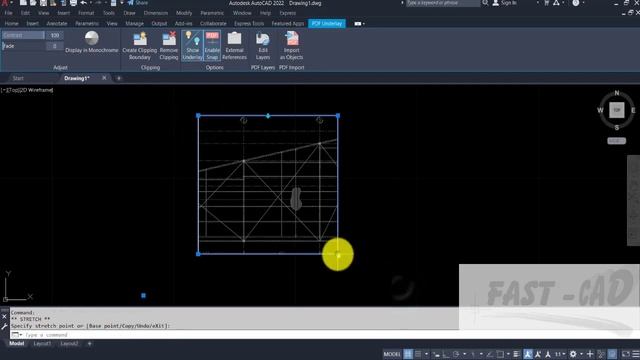640x360 pixels.
Task: Toggle Show Underlay option
Action: coord(192,46)
